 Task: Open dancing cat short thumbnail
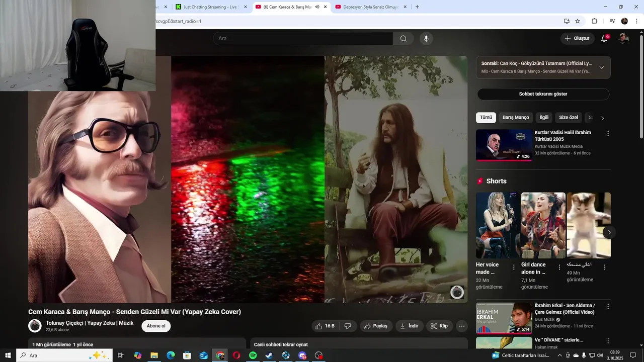click(589, 225)
